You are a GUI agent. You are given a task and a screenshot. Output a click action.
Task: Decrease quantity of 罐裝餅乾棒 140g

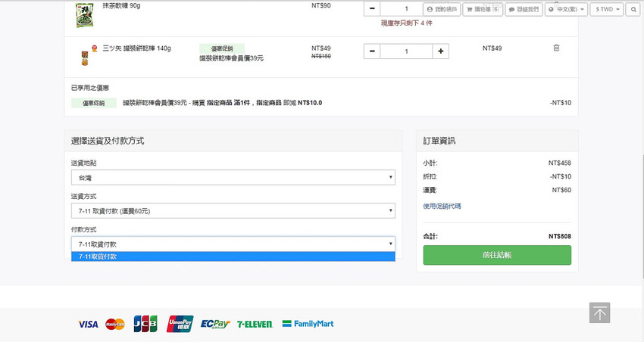click(372, 51)
